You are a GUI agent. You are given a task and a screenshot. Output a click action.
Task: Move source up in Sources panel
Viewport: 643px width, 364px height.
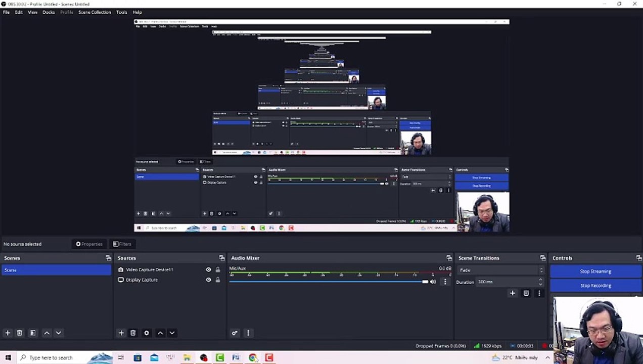(160, 333)
